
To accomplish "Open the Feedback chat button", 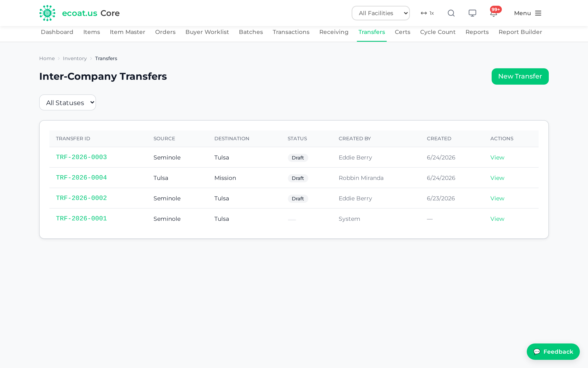I will pos(553,351).
